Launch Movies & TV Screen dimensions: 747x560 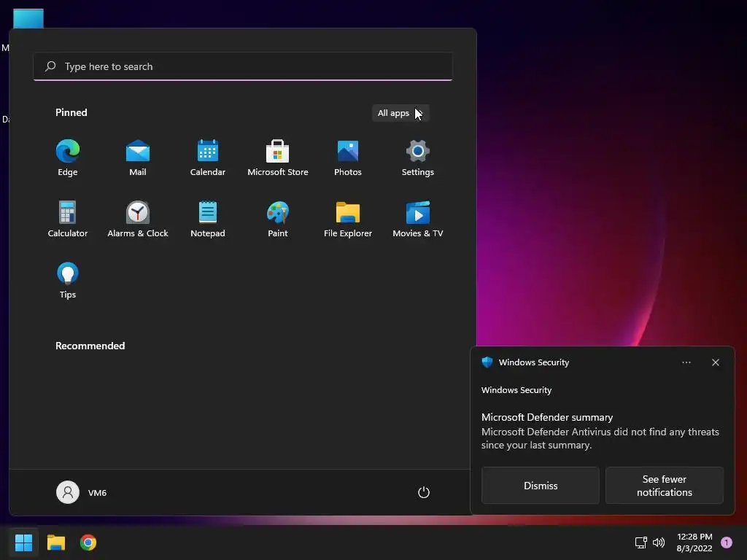(418, 219)
